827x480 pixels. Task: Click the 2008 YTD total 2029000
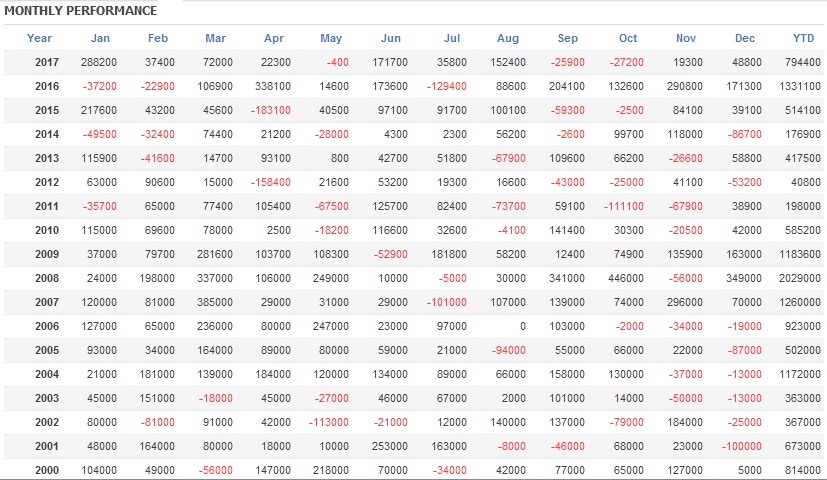point(800,278)
